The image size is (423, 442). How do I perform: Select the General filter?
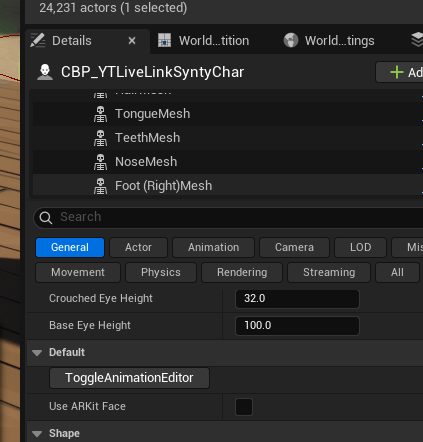70,247
